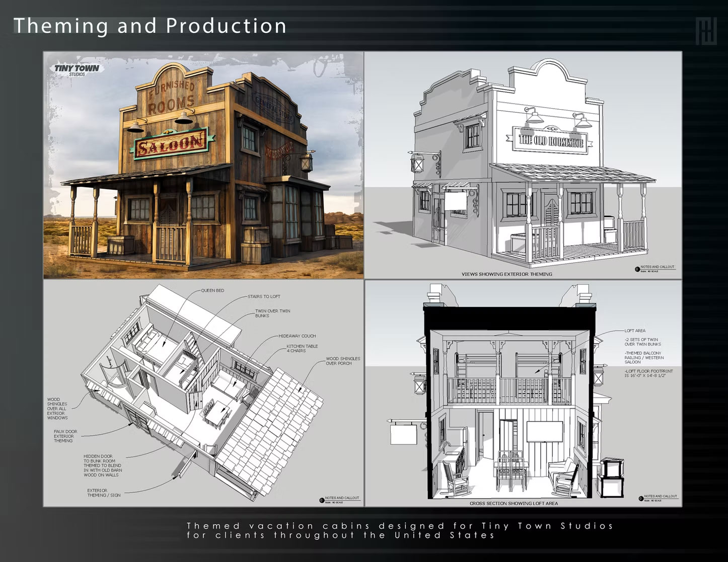The image size is (728, 562).
Task: Click the Tiny Town Studios logo
Action: pos(77,69)
